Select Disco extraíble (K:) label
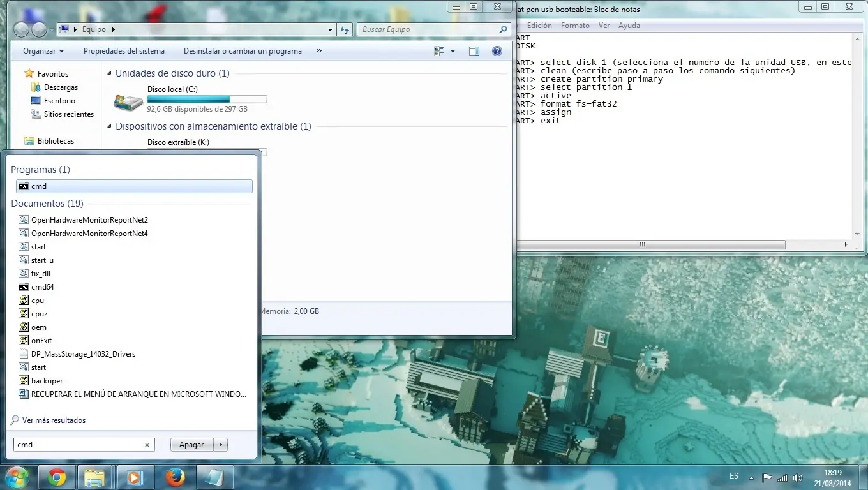Screen dimensions: 868x490 (178, 142)
